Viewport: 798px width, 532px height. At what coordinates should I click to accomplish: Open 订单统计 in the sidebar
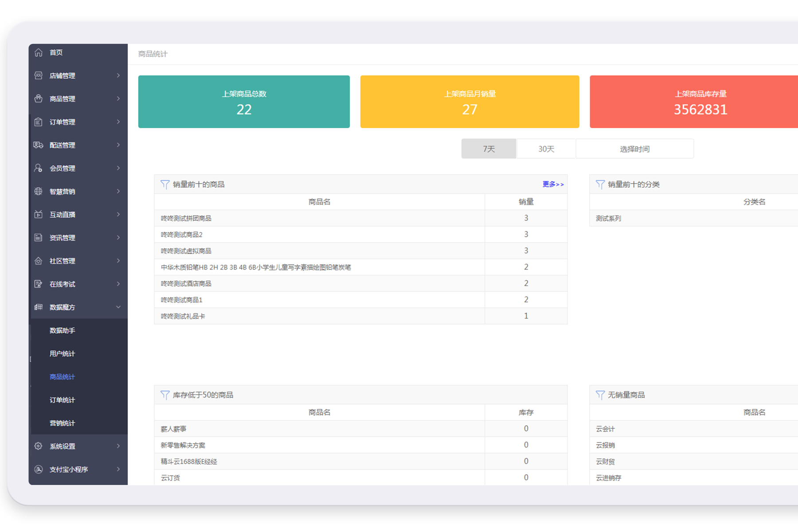click(62, 400)
